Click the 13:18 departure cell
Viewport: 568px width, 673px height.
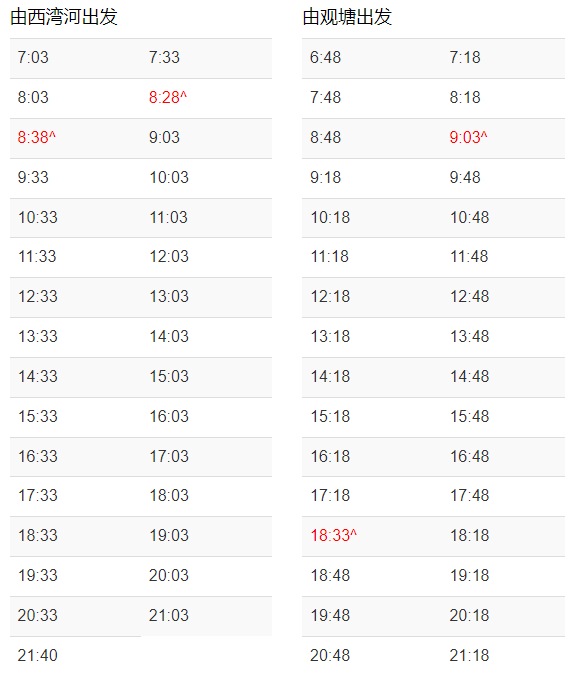point(330,336)
